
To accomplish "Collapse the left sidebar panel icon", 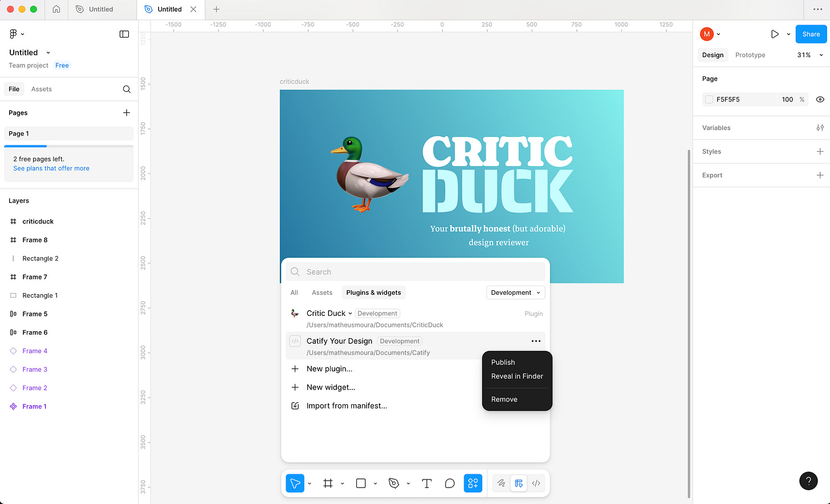I will tap(124, 34).
